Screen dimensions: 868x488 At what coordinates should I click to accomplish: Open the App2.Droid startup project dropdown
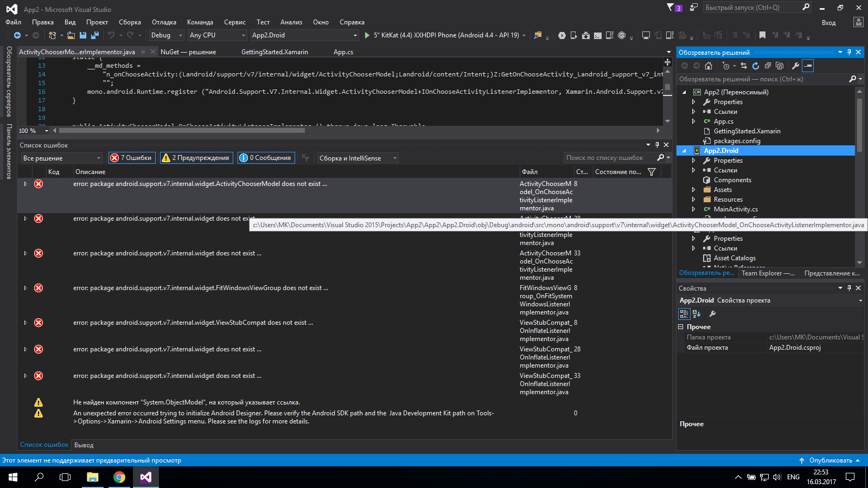pyautogui.click(x=304, y=35)
